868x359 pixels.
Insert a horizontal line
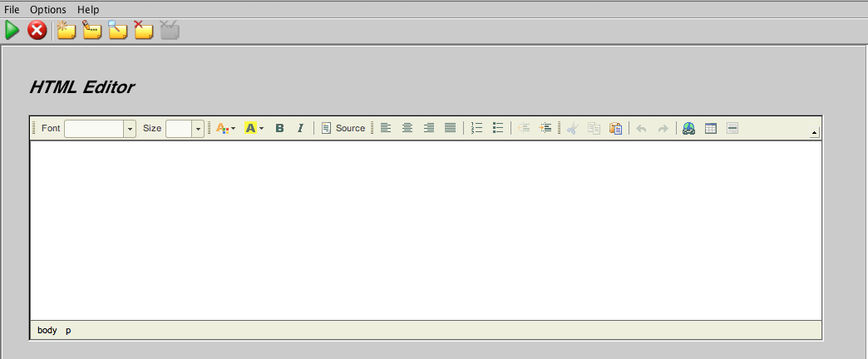pyautogui.click(x=732, y=128)
